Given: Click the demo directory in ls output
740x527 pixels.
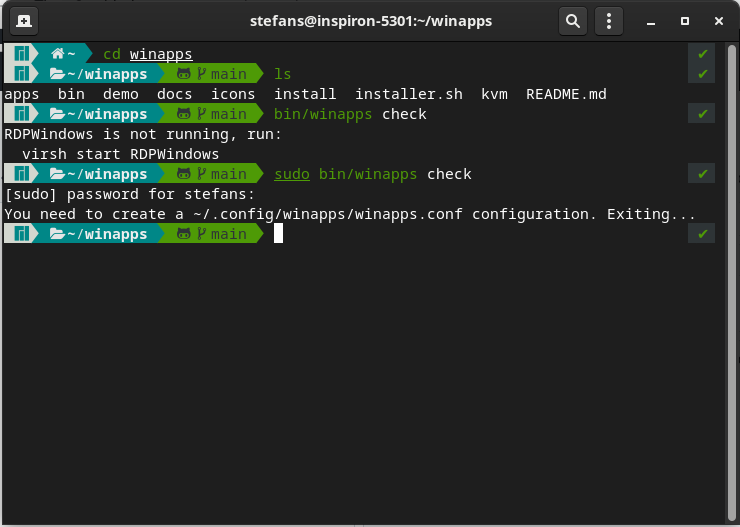Looking at the screenshot, I should pos(121,94).
